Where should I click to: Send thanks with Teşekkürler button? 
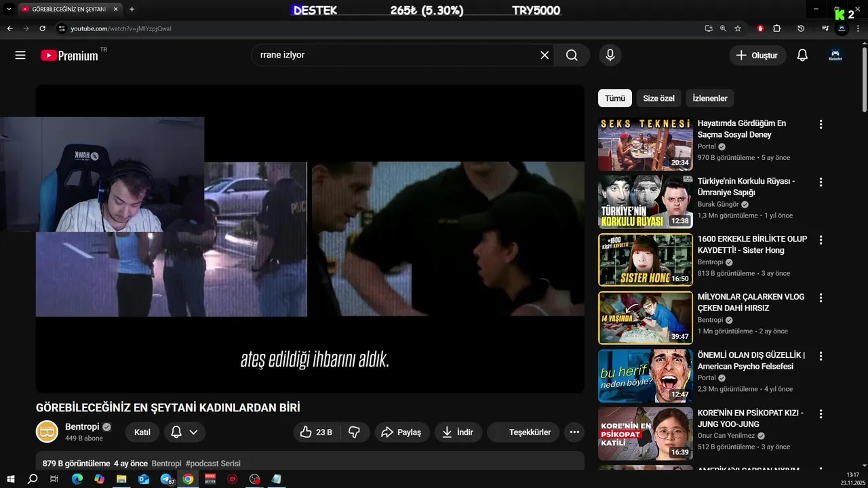click(x=524, y=432)
